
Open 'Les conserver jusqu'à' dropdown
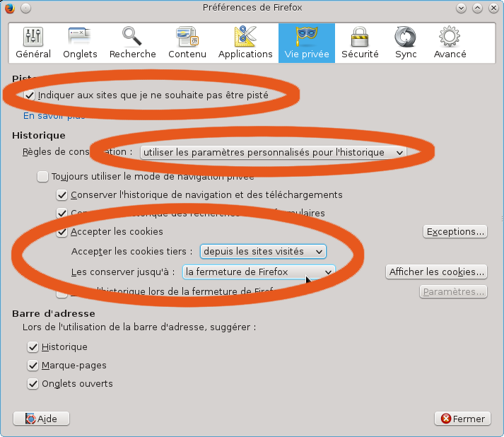259,272
